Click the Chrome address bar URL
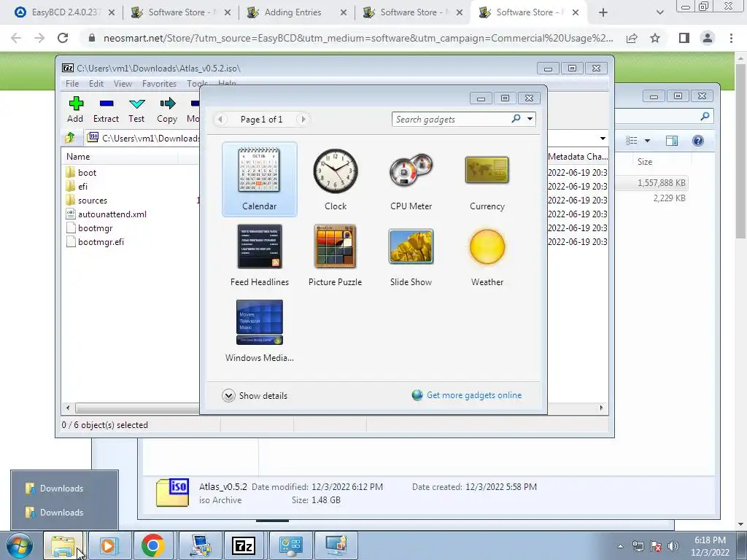Image resolution: width=747 pixels, height=560 pixels. click(358, 38)
